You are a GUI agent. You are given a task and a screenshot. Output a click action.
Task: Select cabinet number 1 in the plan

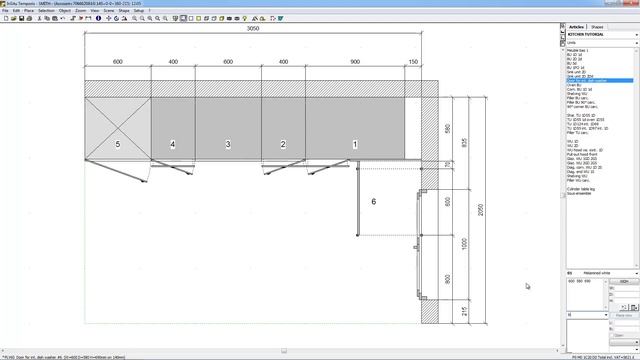[355, 129]
